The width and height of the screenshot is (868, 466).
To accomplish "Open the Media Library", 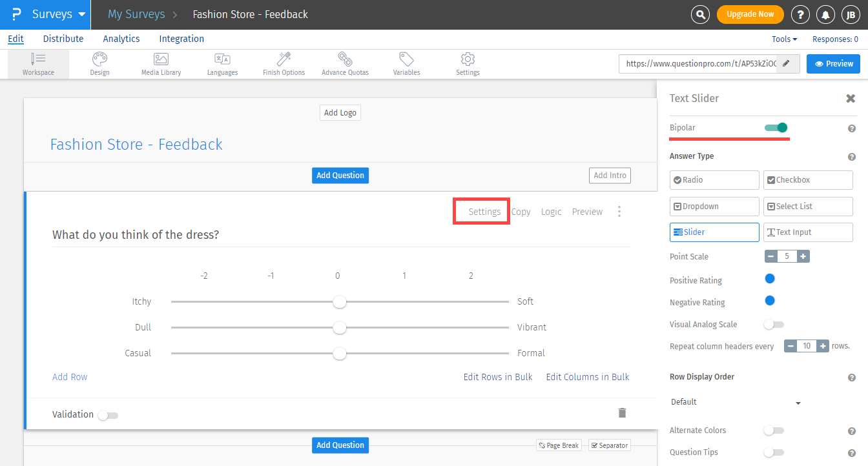I will coord(161,63).
